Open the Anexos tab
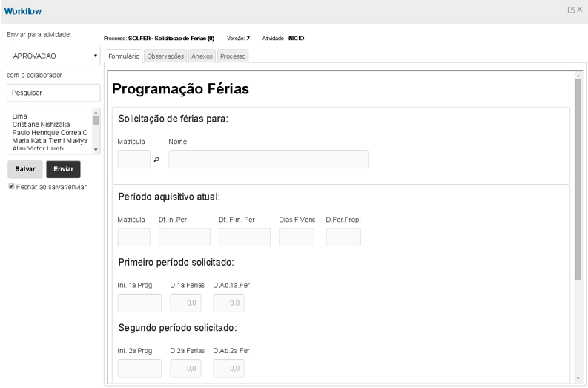This screenshot has height=388, width=588. 202,56
